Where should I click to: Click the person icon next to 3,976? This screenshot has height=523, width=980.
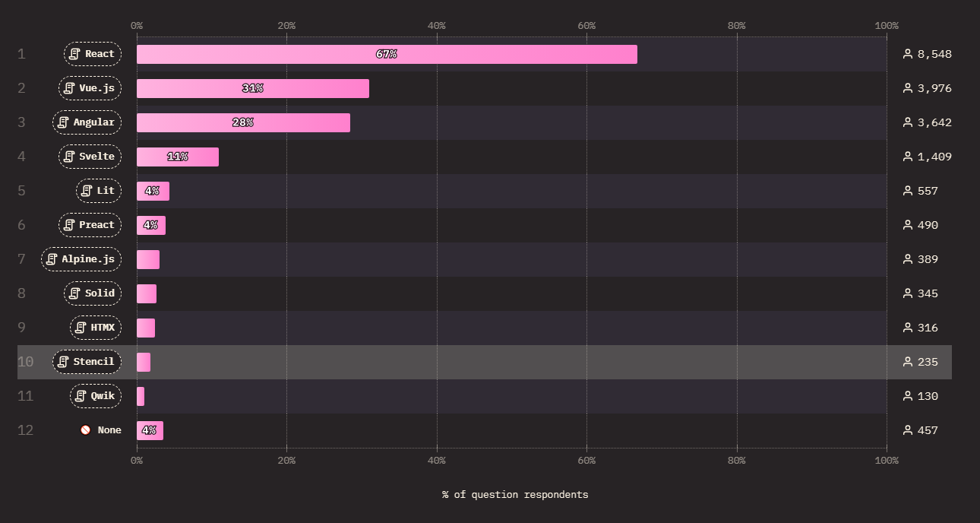[907, 88]
